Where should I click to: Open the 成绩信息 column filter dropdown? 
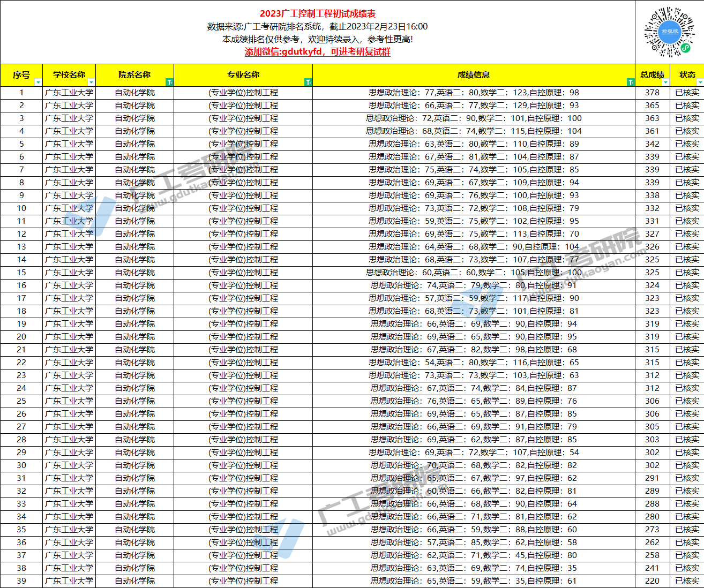[631, 82]
